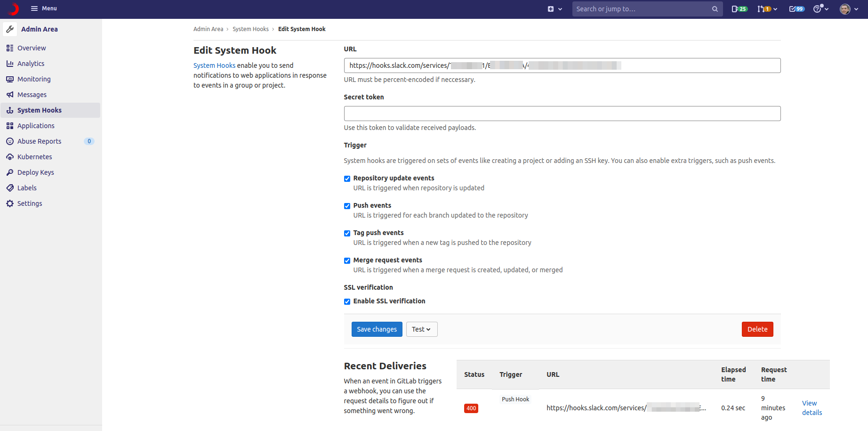Click the URL input field
Screen dimensions: 868x431
tap(562, 65)
